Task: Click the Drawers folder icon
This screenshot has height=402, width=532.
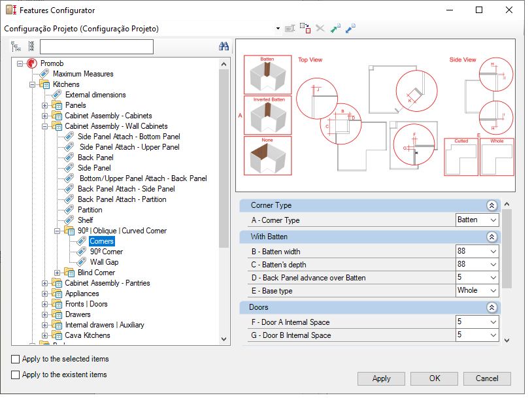Action: [x=57, y=314]
